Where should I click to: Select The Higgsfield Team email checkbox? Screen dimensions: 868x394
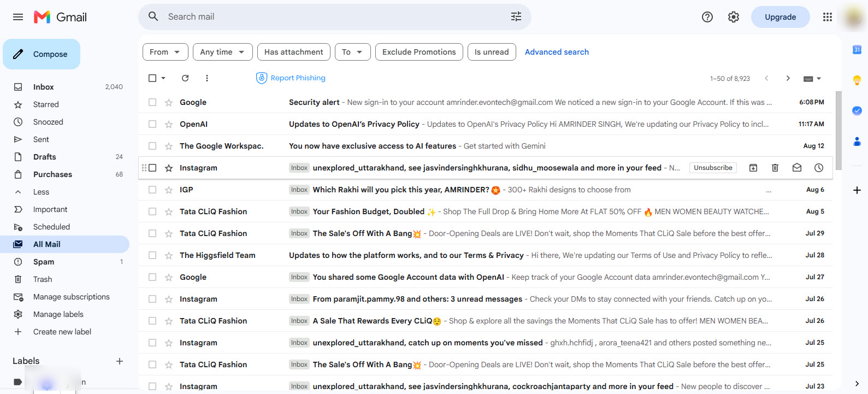coord(152,255)
